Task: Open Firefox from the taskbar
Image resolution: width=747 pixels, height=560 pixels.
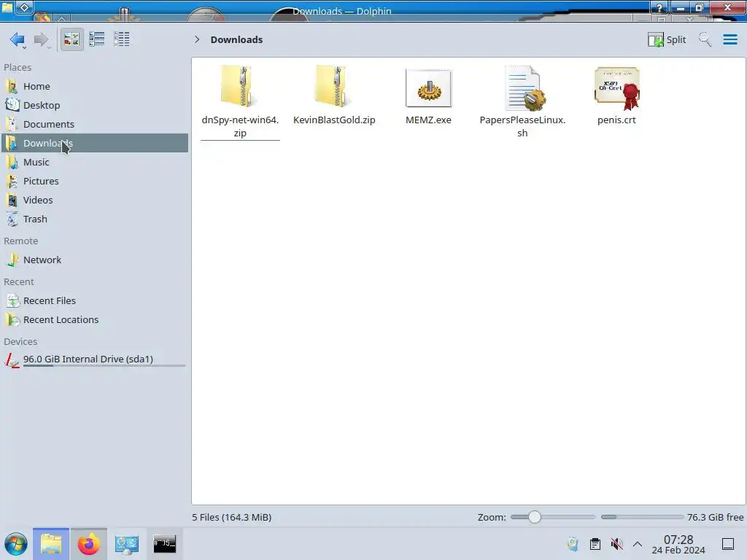Action: click(x=88, y=544)
